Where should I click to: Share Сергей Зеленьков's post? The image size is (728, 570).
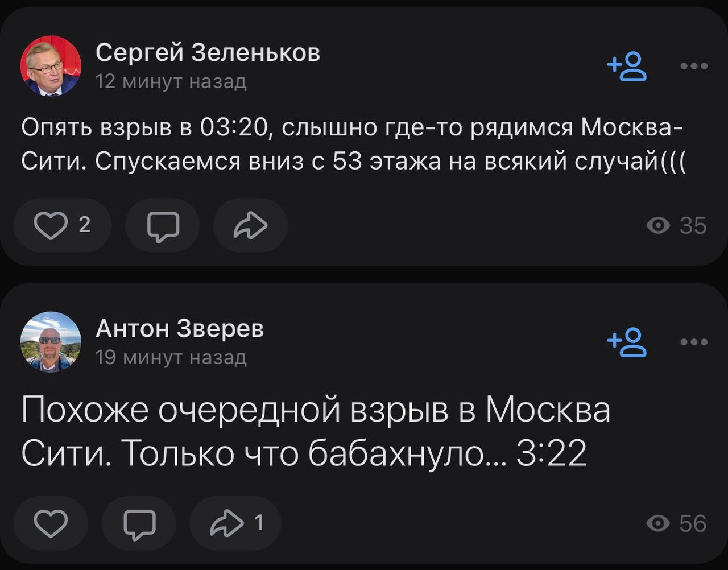click(x=250, y=225)
